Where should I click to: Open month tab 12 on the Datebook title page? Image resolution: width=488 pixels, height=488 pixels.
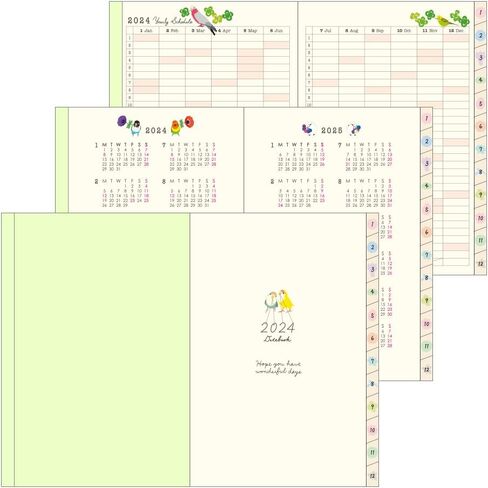point(372,476)
